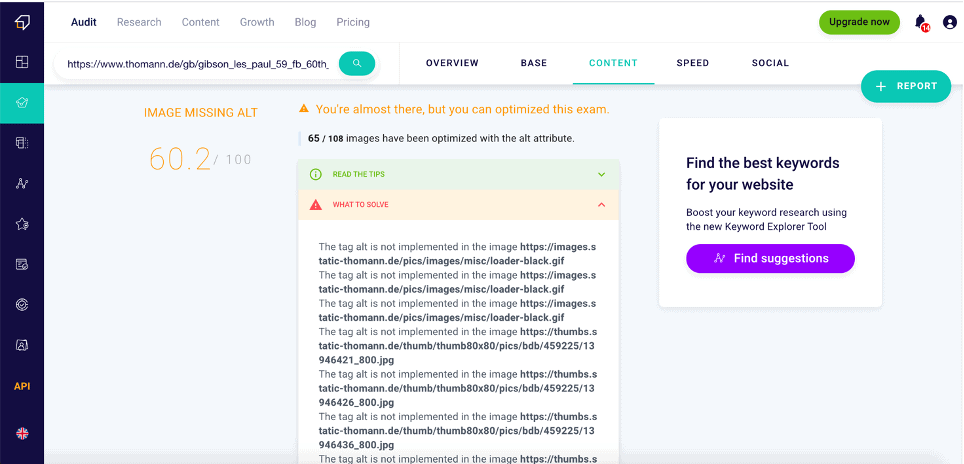The width and height of the screenshot is (964, 464).
Task: Switch to the Speed tab
Action: point(692,63)
